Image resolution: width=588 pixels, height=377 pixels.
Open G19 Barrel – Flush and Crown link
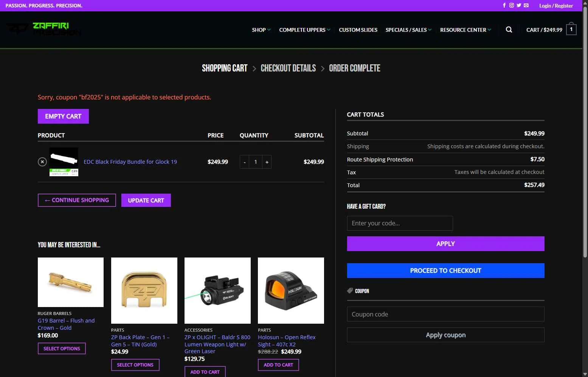pos(66,324)
